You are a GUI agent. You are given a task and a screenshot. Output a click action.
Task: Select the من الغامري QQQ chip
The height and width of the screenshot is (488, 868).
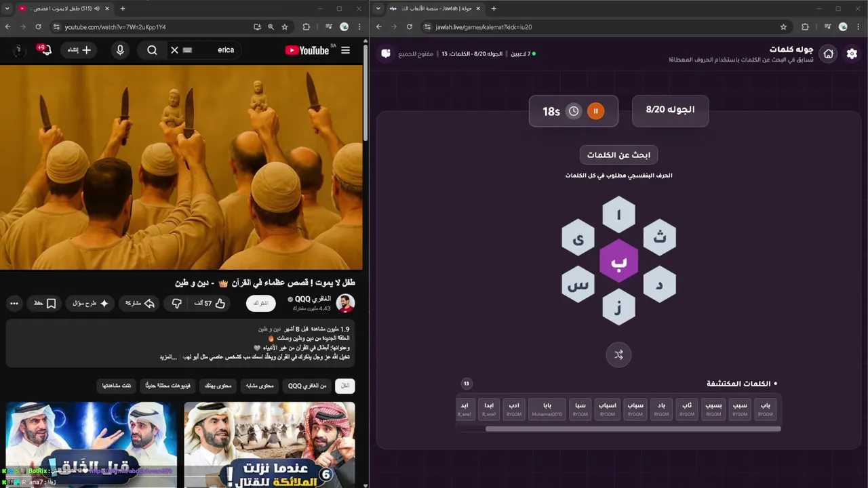(307, 386)
